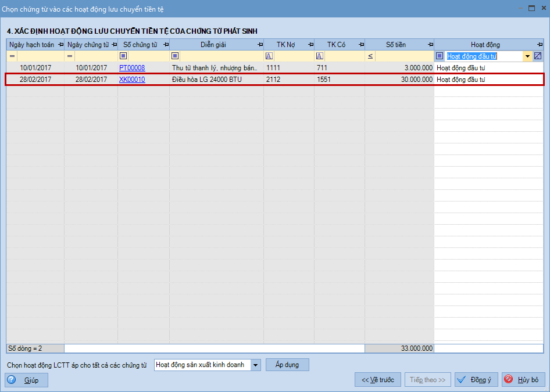Click filter operator icon under Số chứng từ

pos(123,56)
